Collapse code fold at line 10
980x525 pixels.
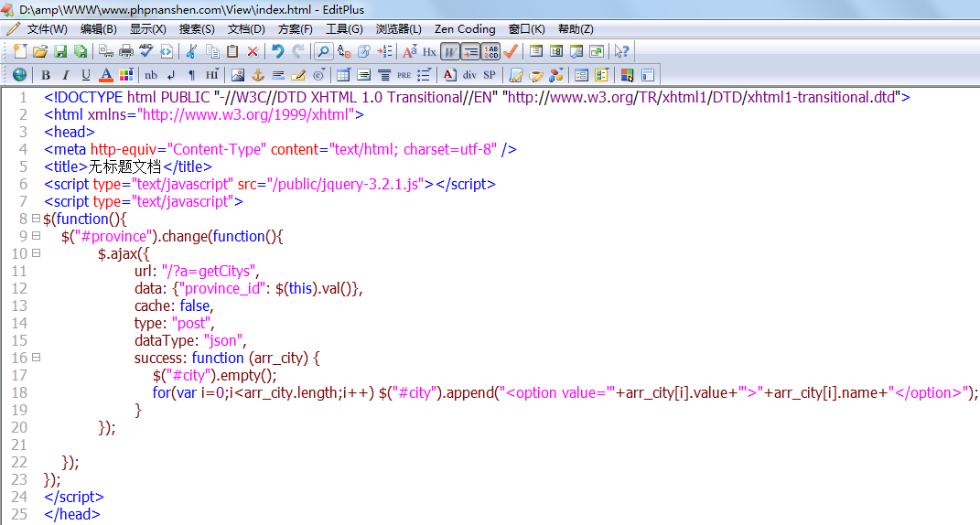pos(37,253)
